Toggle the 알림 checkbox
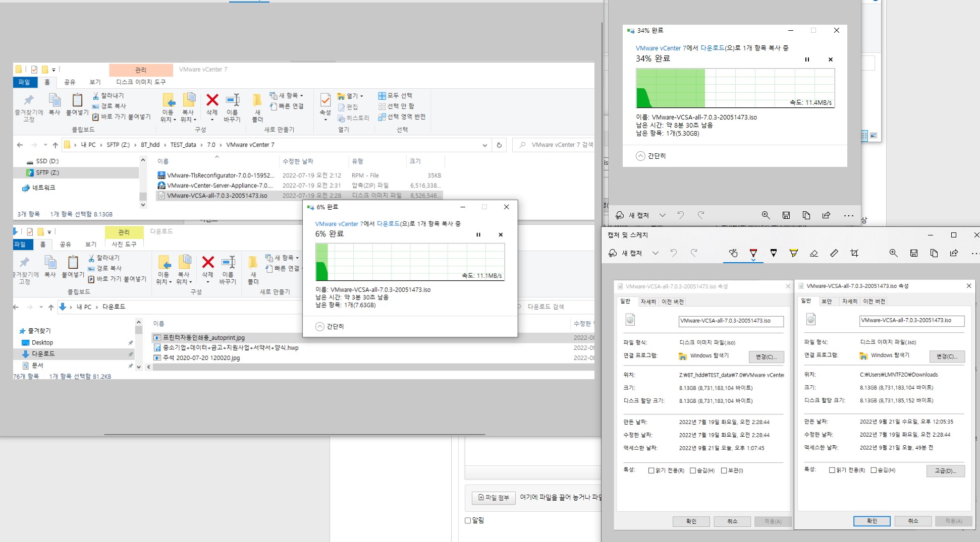Screen dimensions: 980x542 [x=467, y=520]
